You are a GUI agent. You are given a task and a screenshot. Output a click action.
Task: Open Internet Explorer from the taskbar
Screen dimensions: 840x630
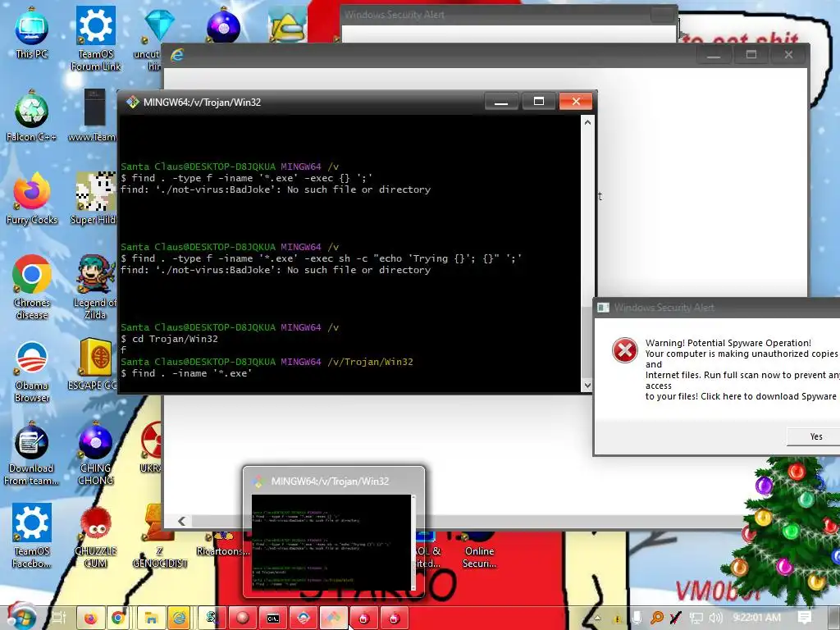coord(180,619)
